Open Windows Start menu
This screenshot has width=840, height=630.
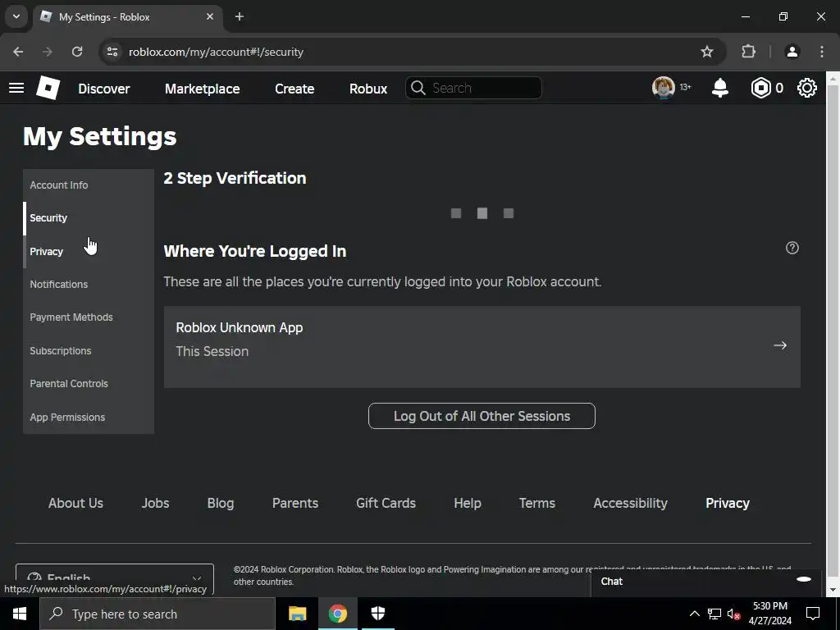click(x=20, y=614)
